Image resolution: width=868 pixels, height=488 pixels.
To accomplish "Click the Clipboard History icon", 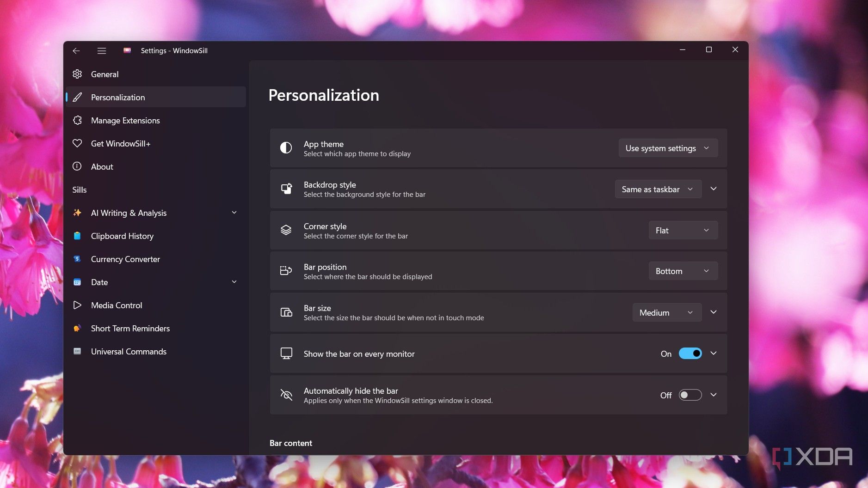I will pos(77,236).
